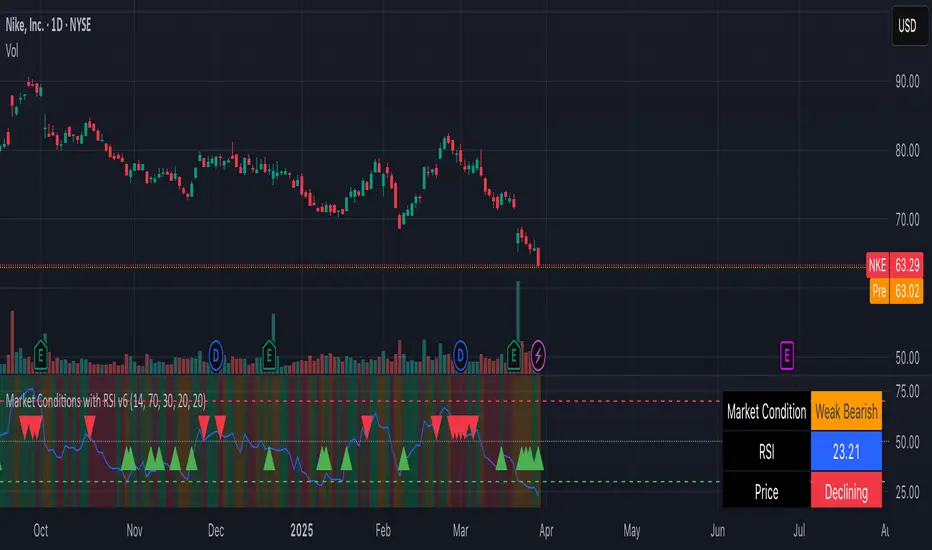Select the Vol indicator label
This screenshot has width=932, height=550.
12,51
